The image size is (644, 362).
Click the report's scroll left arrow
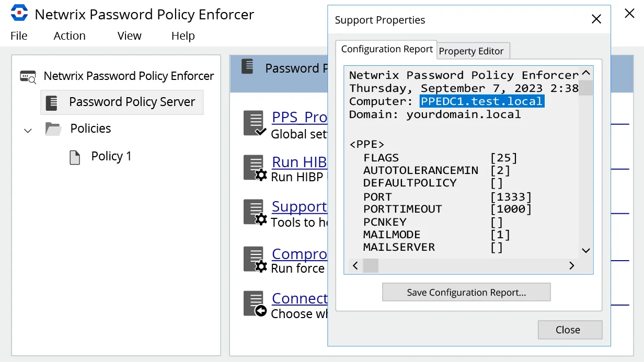tap(355, 266)
